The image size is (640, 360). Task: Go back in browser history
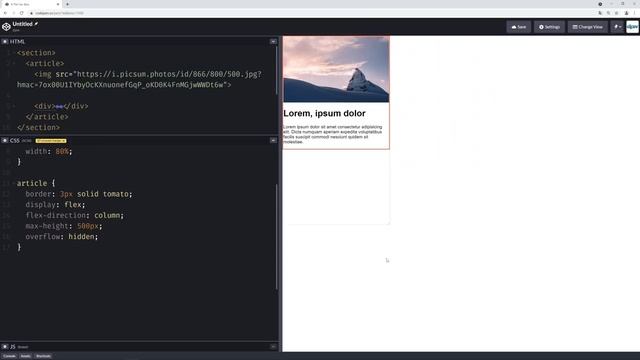tap(5, 13)
